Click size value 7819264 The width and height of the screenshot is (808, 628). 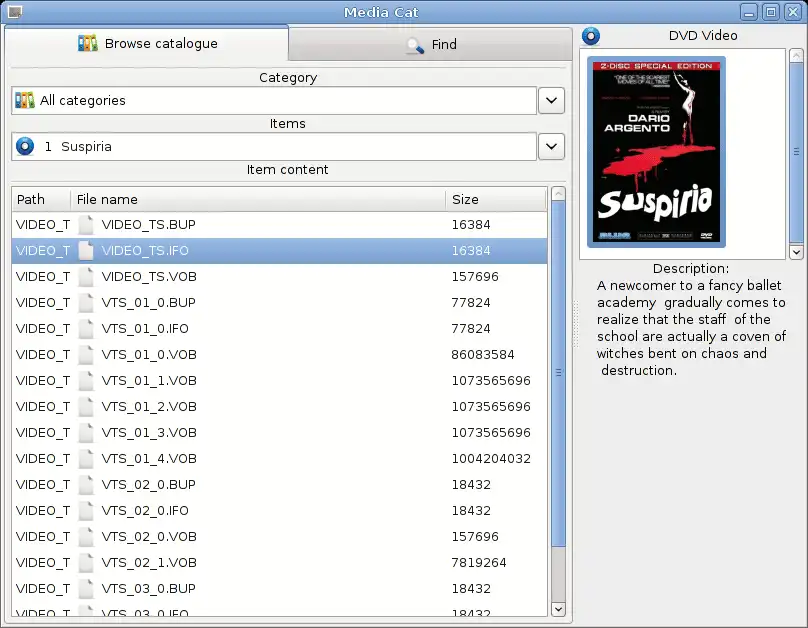(x=479, y=563)
